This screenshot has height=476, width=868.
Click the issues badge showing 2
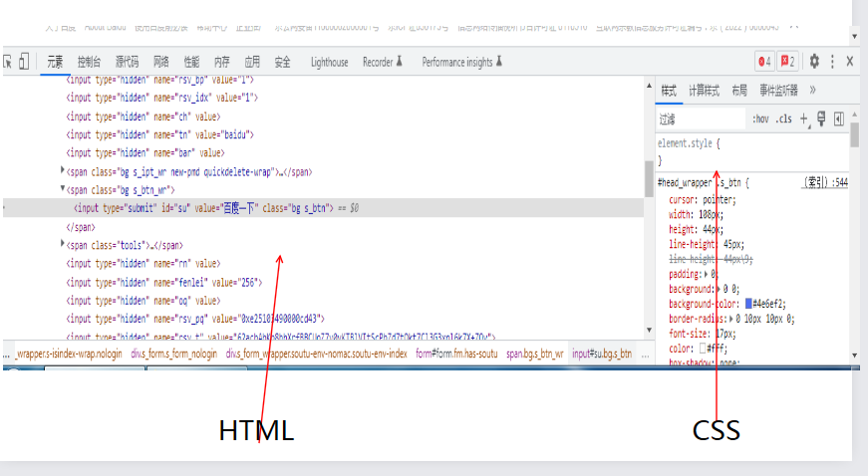tap(787, 62)
